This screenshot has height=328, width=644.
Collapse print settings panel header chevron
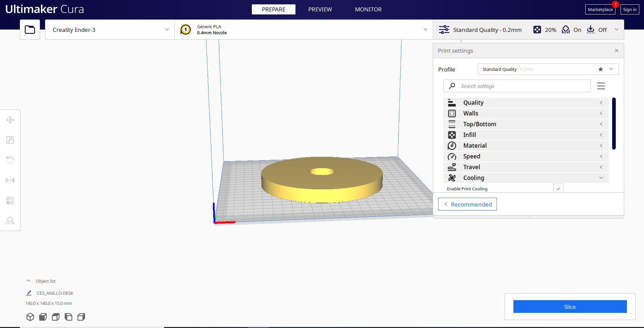[616, 30]
